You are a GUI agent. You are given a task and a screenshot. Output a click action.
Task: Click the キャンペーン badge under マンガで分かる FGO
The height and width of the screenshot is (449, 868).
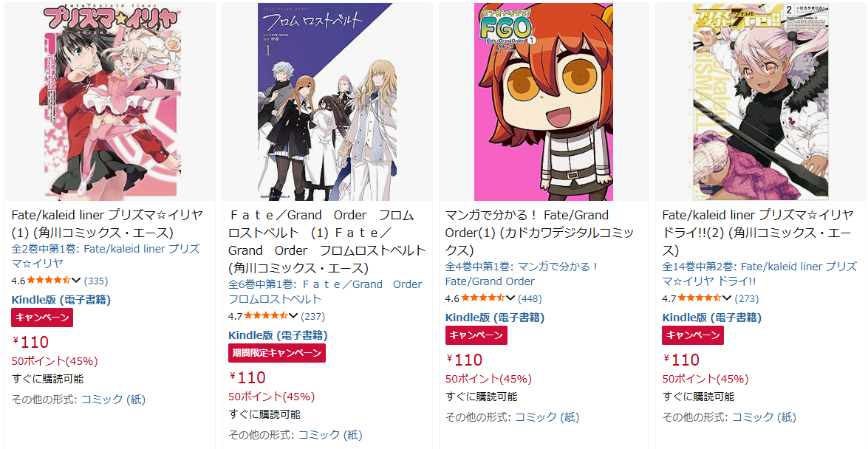click(x=476, y=335)
